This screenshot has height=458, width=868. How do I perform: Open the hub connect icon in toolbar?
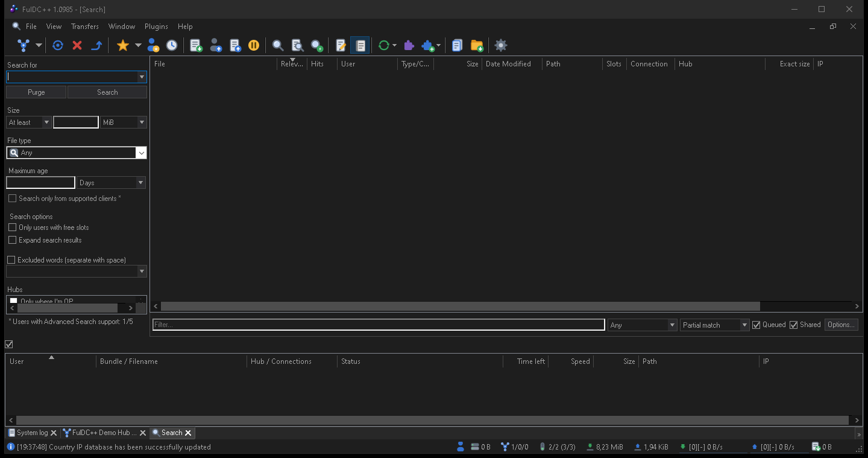click(x=24, y=45)
